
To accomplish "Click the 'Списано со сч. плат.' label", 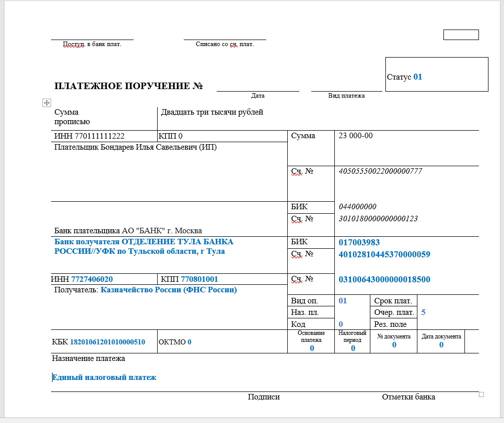I will [x=225, y=44].
